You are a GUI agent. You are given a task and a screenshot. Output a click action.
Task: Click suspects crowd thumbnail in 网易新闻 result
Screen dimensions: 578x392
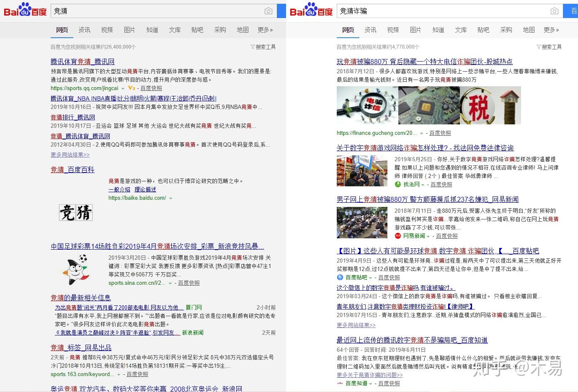pos(362,222)
